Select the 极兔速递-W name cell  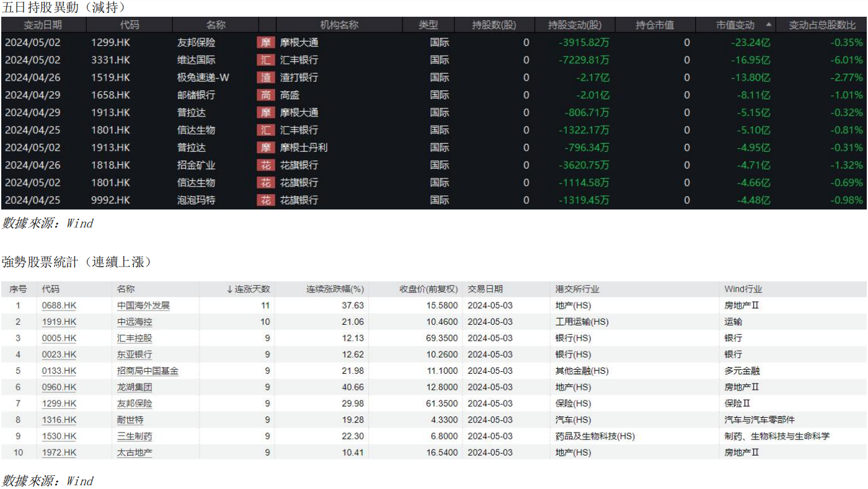tap(203, 77)
